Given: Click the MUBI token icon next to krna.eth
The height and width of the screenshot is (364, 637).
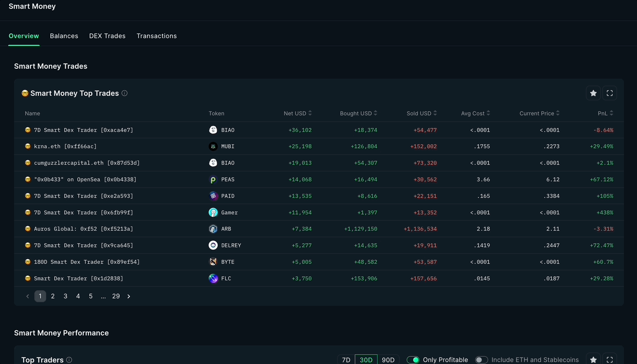Looking at the screenshot, I should point(214,146).
